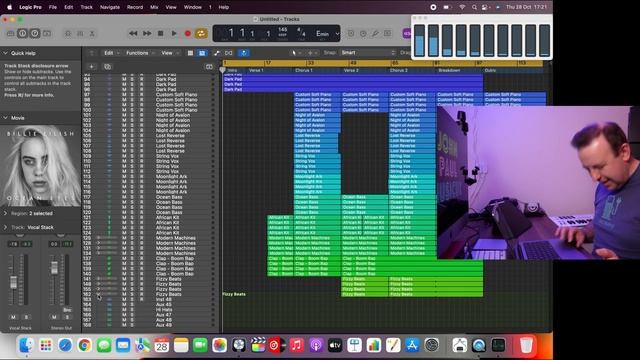Open Editors with the scissors icon
Screen dimensions: 640x360
[92, 33]
